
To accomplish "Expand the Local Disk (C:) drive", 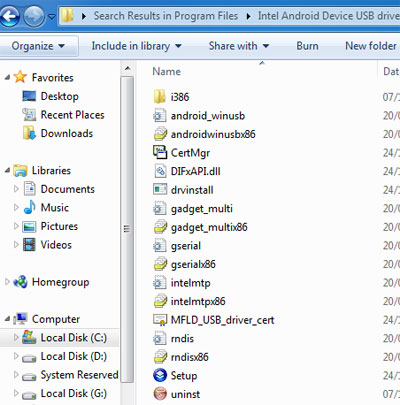I will [16, 338].
